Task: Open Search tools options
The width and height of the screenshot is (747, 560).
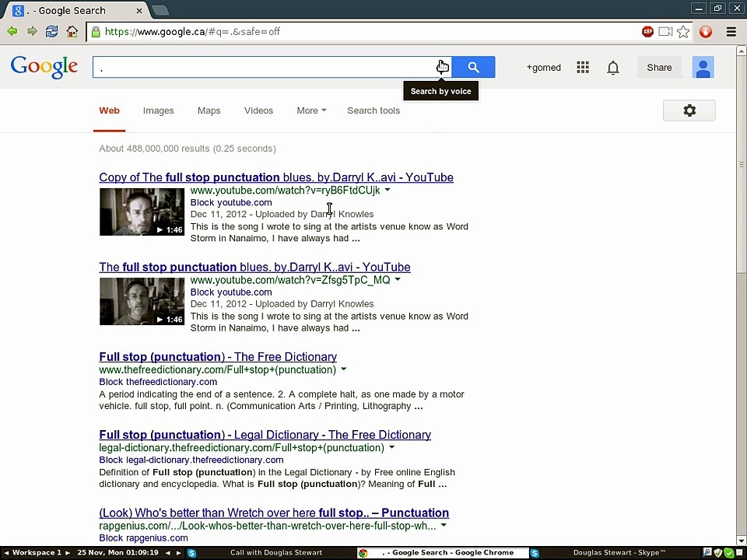Action: pyautogui.click(x=373, y=110)
